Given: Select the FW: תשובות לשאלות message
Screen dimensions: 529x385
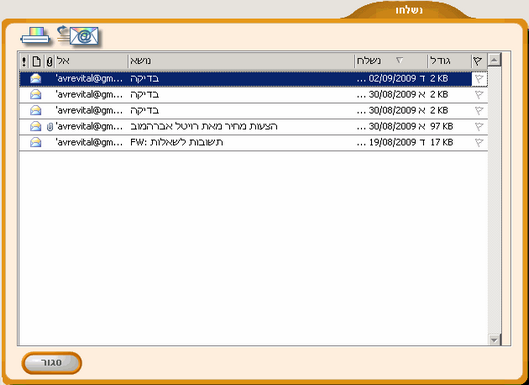Looking at the screenshot, I should [x=253, y=142].
